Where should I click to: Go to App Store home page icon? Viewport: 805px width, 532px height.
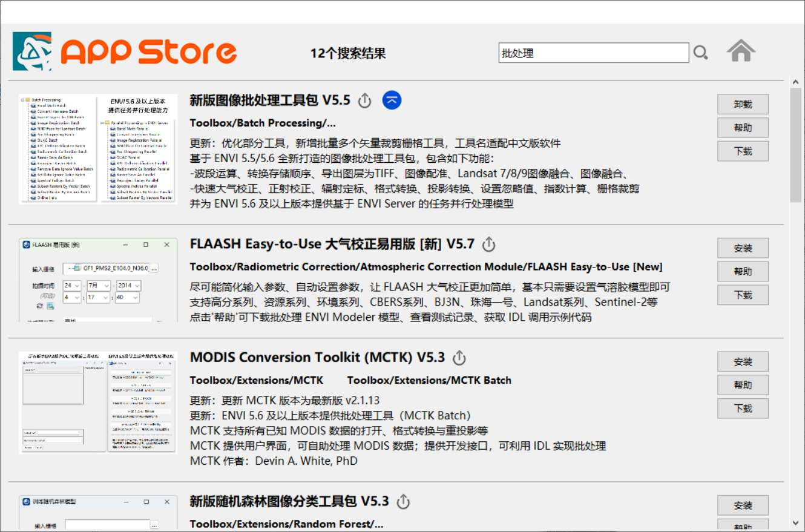(x=741, y=51)
